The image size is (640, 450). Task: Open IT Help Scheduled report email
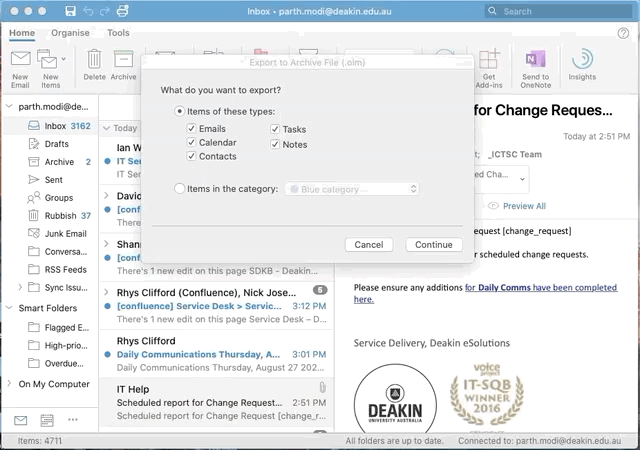click(x=217, y=402)
